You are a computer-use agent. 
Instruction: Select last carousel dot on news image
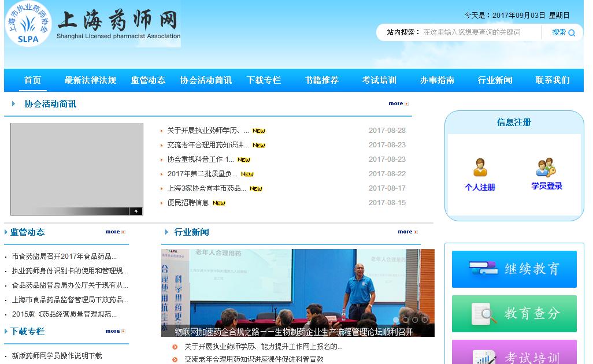(x=425, y=320)
